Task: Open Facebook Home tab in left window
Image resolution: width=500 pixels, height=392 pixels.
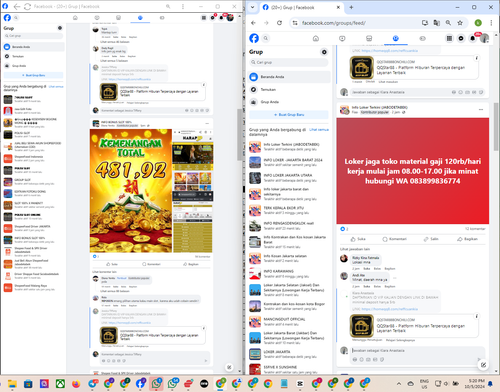Action: point(75,18)
